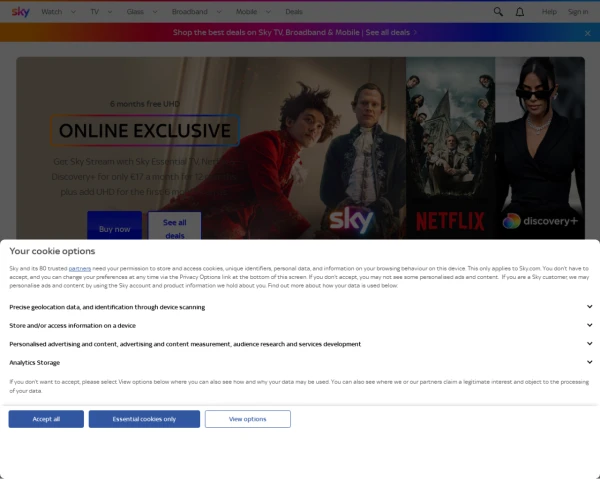
Task: Open the TV dropdown menu
Action: pos(100,12)
